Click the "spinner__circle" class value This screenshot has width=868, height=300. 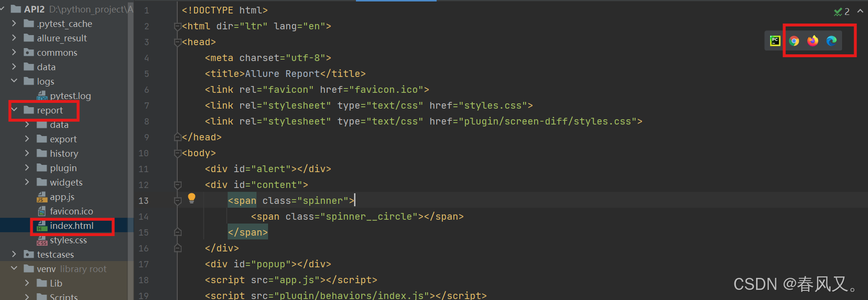coord(369,216)
